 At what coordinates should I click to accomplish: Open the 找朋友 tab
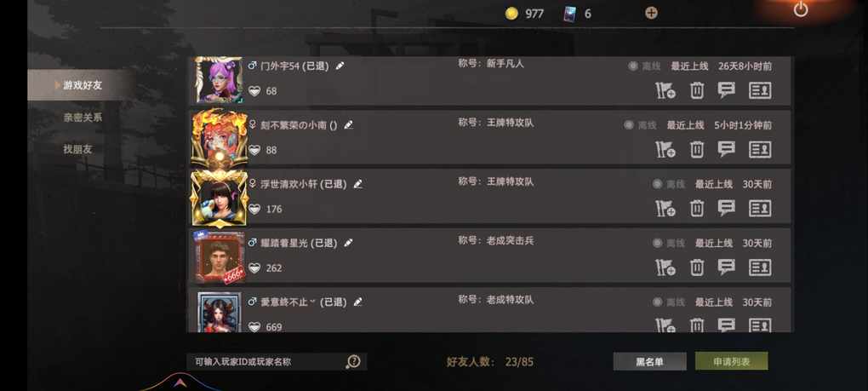click(x=77, y=149)
